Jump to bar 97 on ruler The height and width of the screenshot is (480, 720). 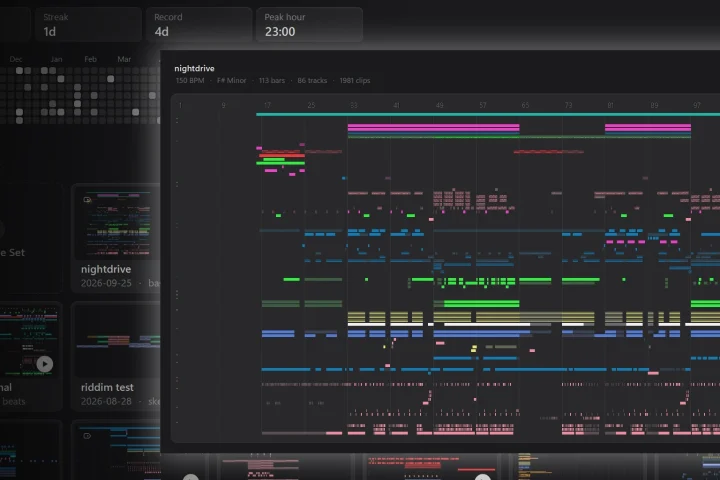(x=697, y=105)
